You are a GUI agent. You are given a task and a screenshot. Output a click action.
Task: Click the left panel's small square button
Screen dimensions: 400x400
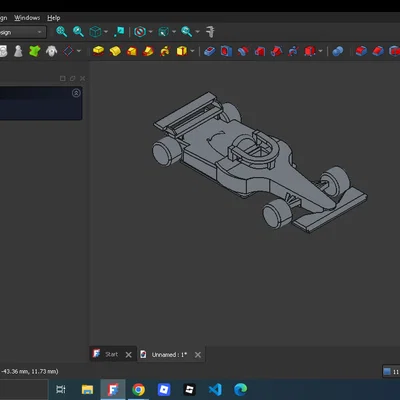62,78
